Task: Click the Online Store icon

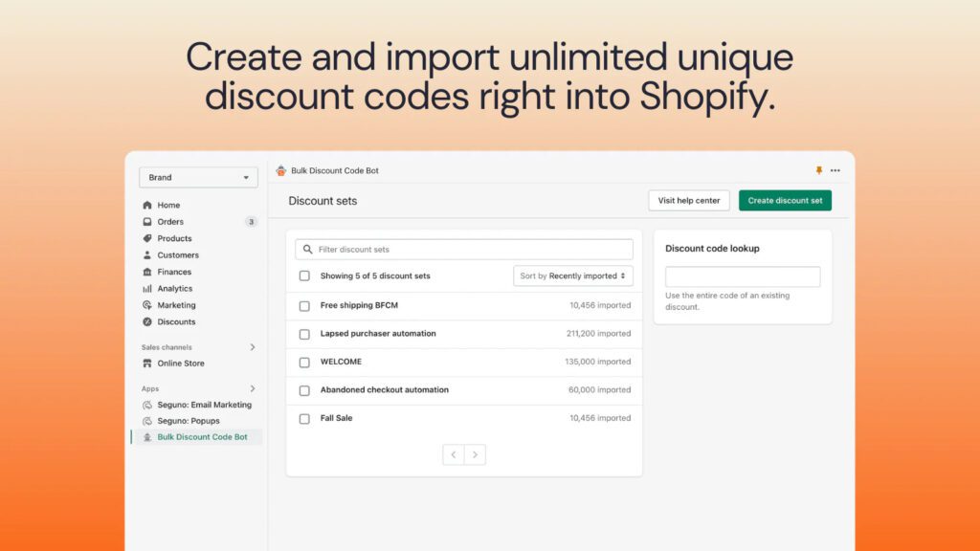Action: pos(147,364)
